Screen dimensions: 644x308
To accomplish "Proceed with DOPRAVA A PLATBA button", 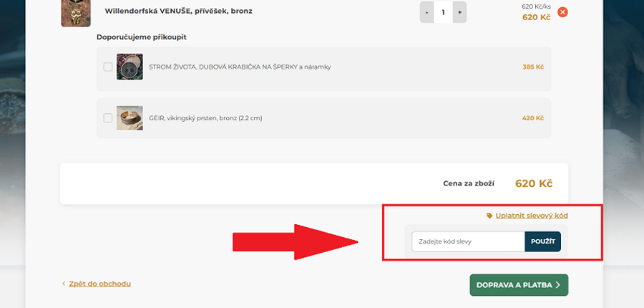I will pyautogui.click(x=519, y=284).
